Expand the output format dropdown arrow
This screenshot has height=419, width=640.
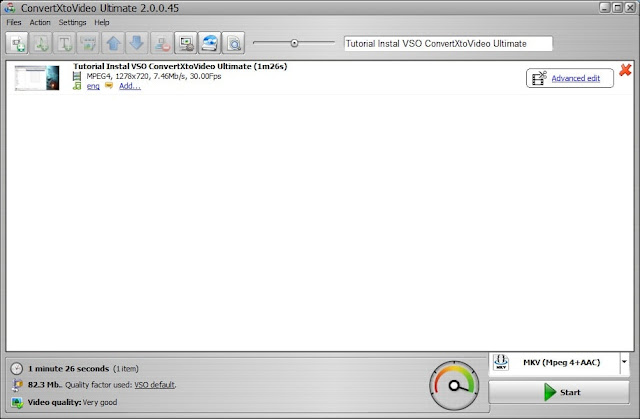point(624,362)
